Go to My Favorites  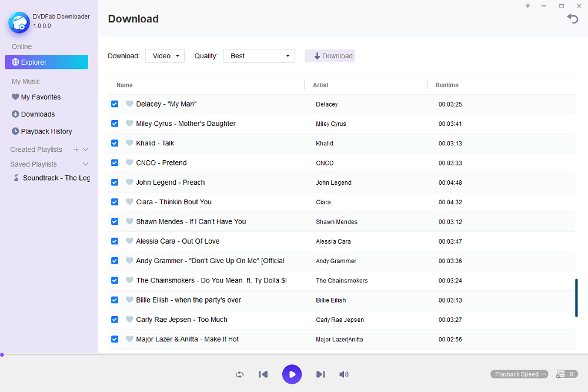pos(36,97)
